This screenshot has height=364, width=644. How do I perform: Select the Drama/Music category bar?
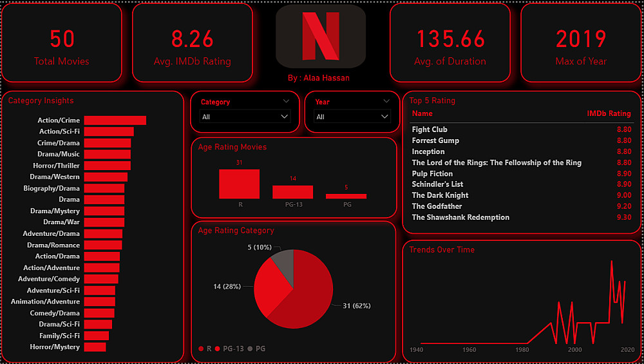tap(107, 154)
